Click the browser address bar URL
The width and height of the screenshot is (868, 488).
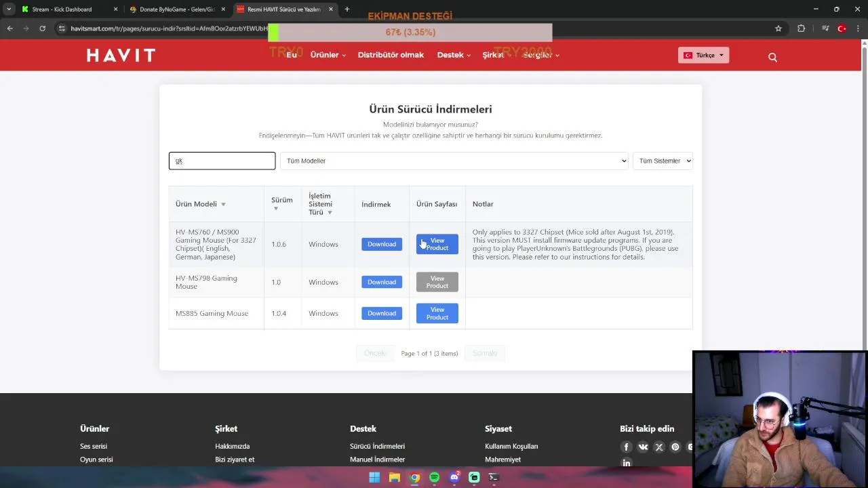(170, 28)
